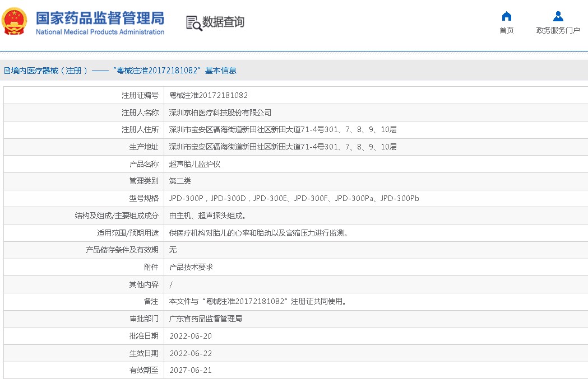
Task: Click the 注册人住所 row label
Action: tap(140, 129)
